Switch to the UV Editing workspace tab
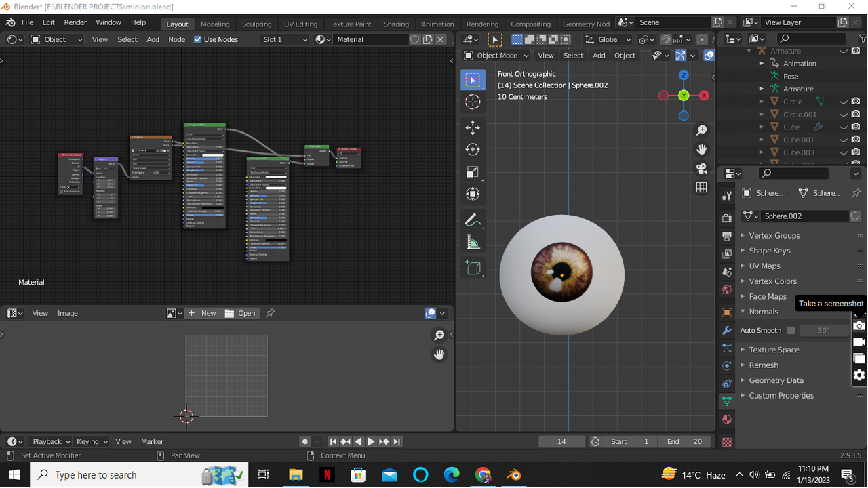868x488 pixels. 300,24
